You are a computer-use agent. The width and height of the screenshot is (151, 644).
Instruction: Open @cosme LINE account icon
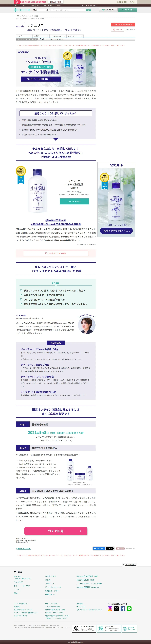point(129,608)
